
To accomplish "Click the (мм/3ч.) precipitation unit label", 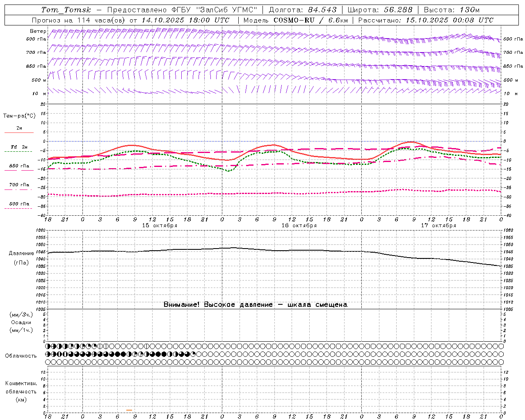I will (x=21, y=315).
